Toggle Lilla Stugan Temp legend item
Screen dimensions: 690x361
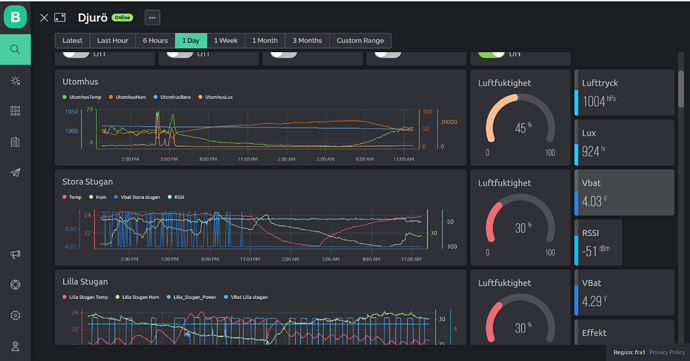tap(85, 297)
